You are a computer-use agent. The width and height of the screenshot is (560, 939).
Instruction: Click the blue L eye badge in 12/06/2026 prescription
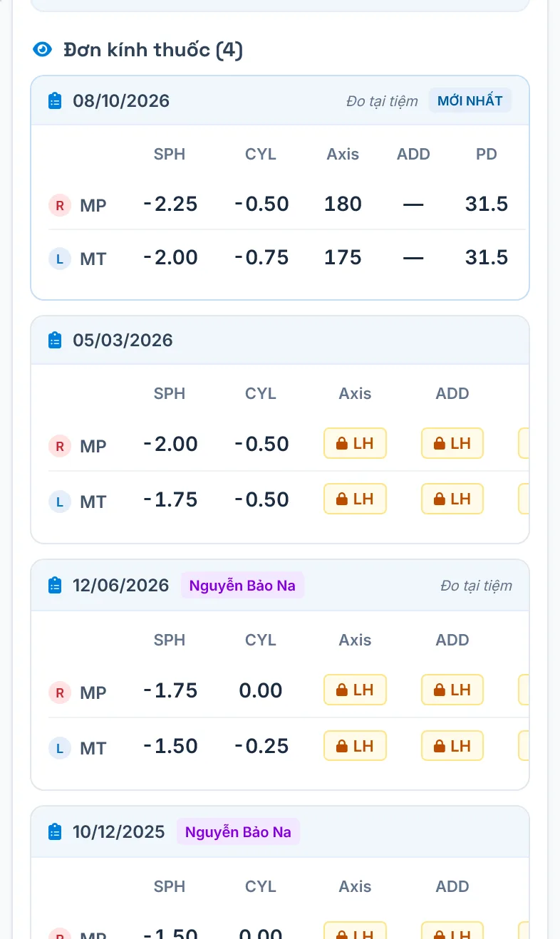tap(60, 748)
